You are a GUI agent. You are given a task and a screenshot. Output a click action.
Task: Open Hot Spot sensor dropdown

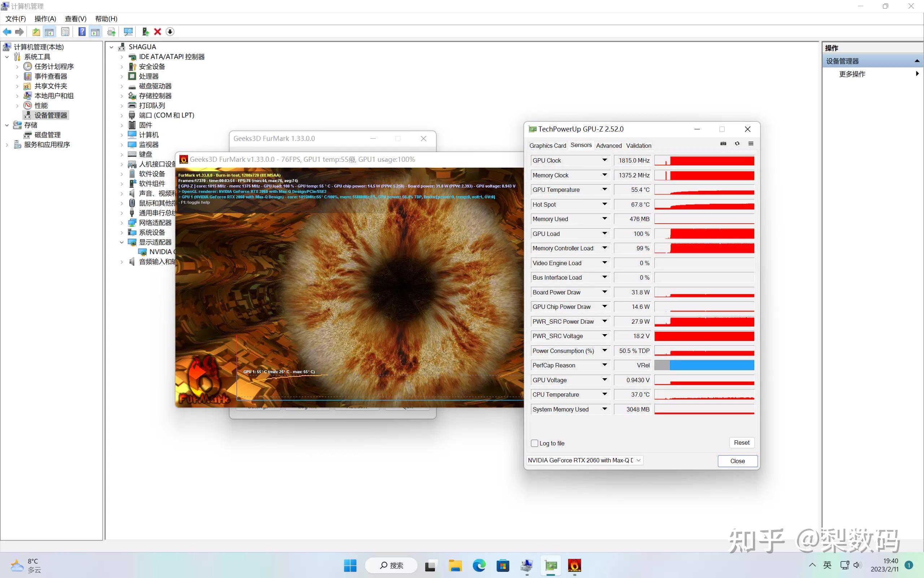point(605,204)
